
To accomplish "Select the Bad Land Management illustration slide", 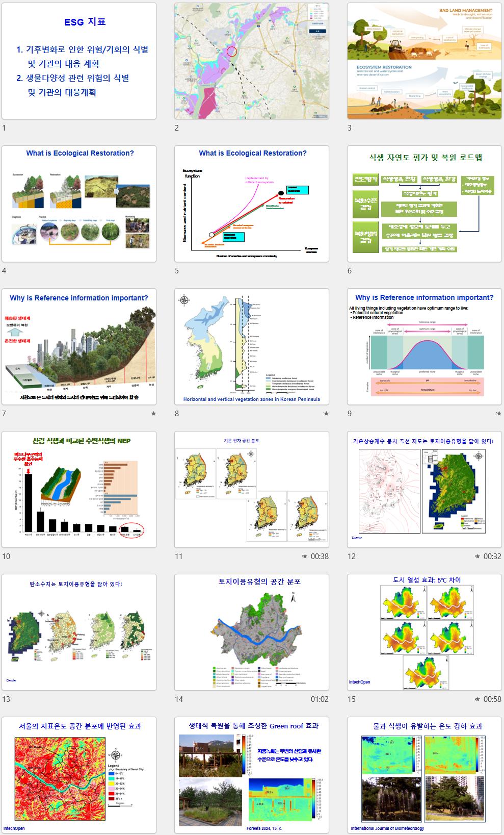I will [425, 61].
